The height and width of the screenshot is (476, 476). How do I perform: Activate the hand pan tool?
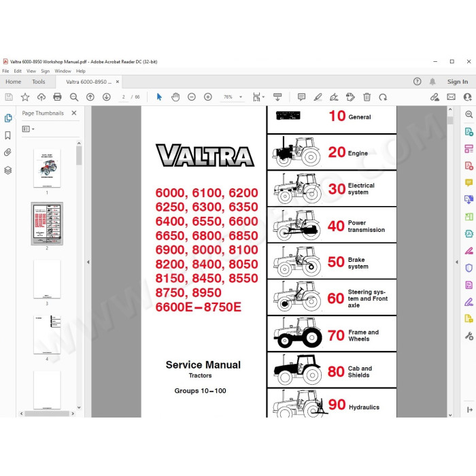[x=175, y=97]
